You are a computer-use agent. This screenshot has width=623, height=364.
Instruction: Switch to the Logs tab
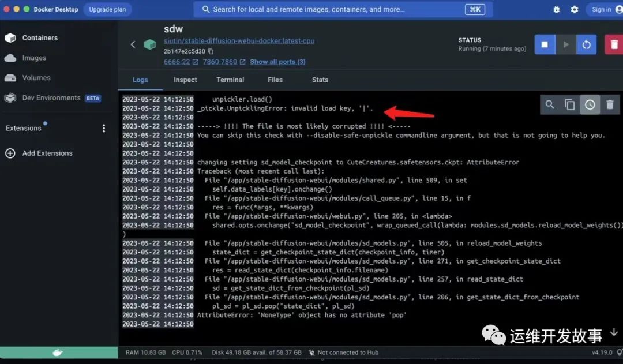tap(140, 80)
